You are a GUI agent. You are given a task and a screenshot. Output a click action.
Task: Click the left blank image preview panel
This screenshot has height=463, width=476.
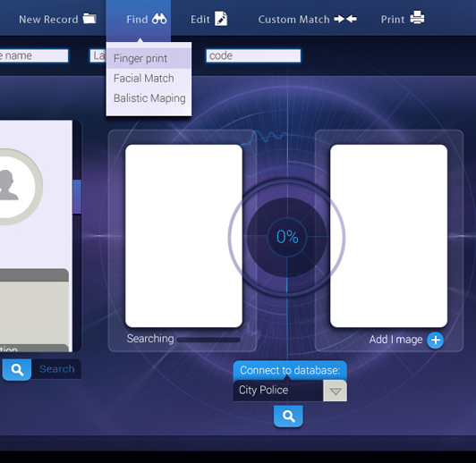[184, 236]
